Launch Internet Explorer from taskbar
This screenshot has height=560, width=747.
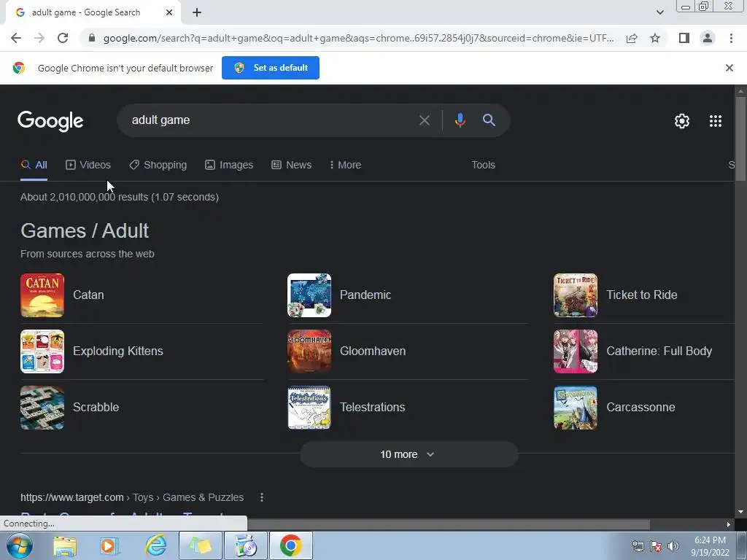coord(156,545)
